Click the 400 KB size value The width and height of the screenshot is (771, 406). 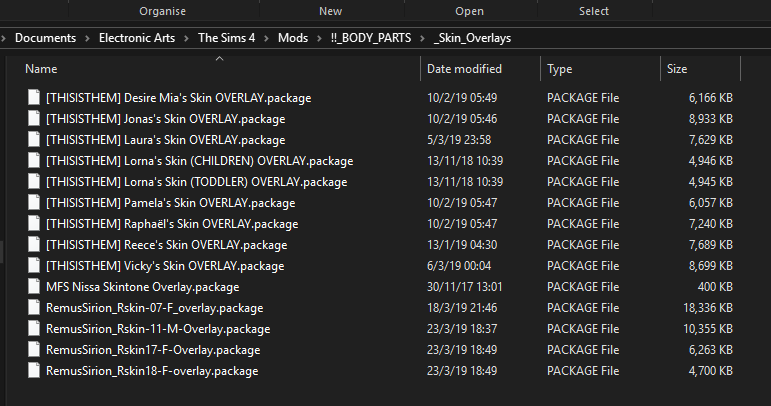(x=715, y=287)
